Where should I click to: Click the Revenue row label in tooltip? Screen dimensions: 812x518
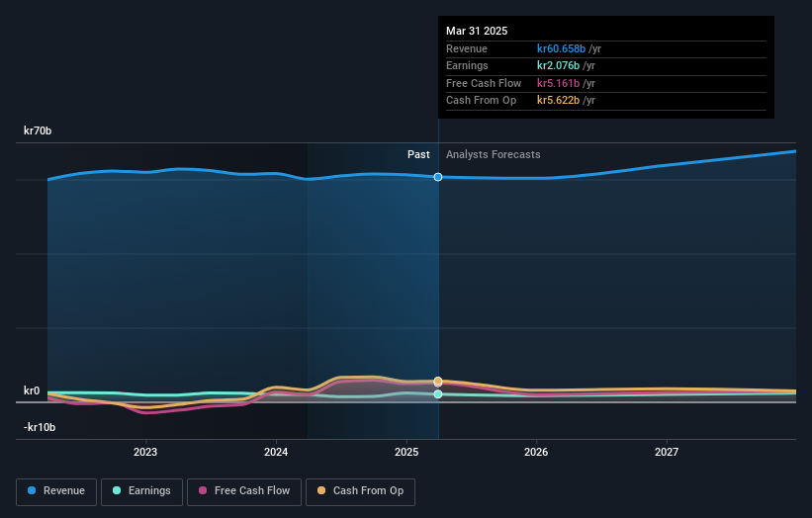click(x=467, y=48)
